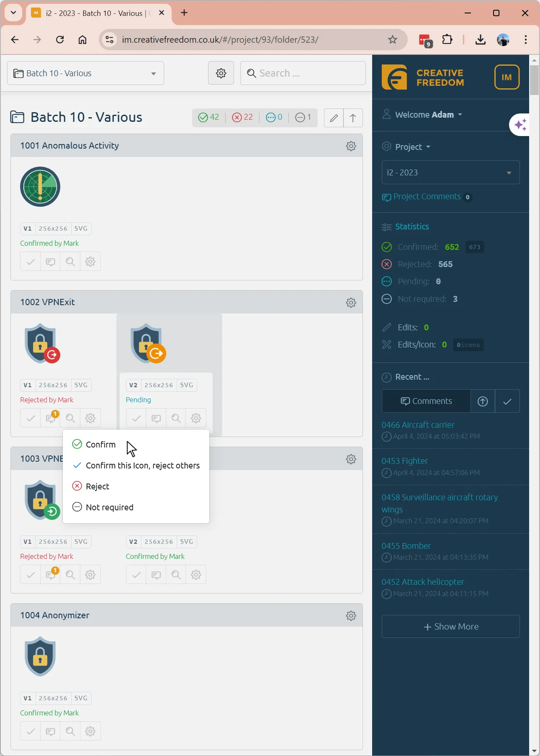Open settings gear for 1004 Anonymizer section
The width and height of the screenshot is (540, 756).
pyautogui.click(x=351, y=615)
